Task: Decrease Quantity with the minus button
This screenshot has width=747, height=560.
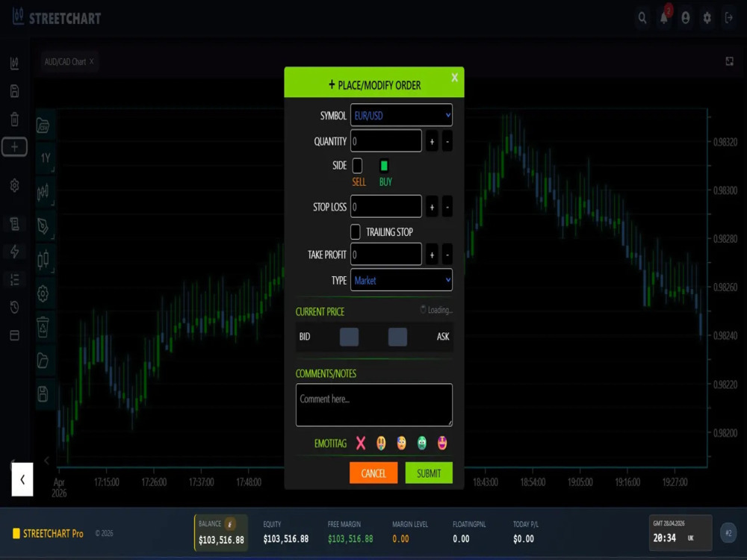Action: click(x=447, y=141)
